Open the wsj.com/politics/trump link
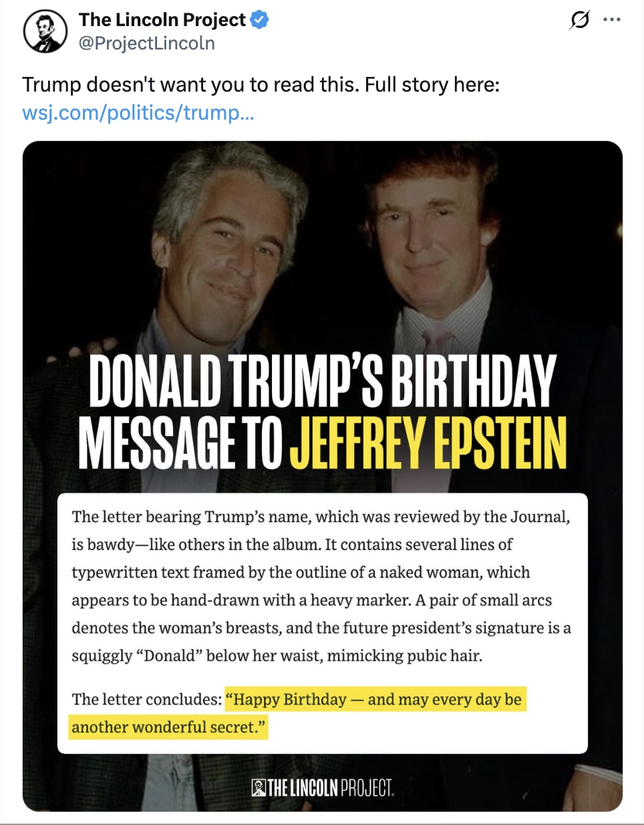Screen dimensions: 644x825 click(138, 112)
